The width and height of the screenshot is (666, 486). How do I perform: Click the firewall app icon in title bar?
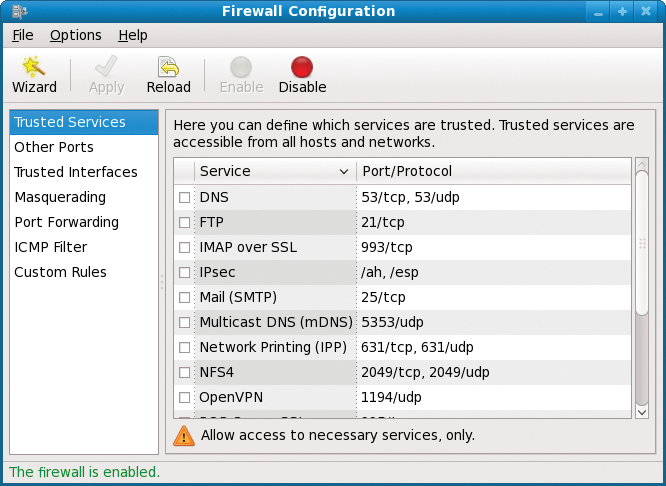coord(20,11)
